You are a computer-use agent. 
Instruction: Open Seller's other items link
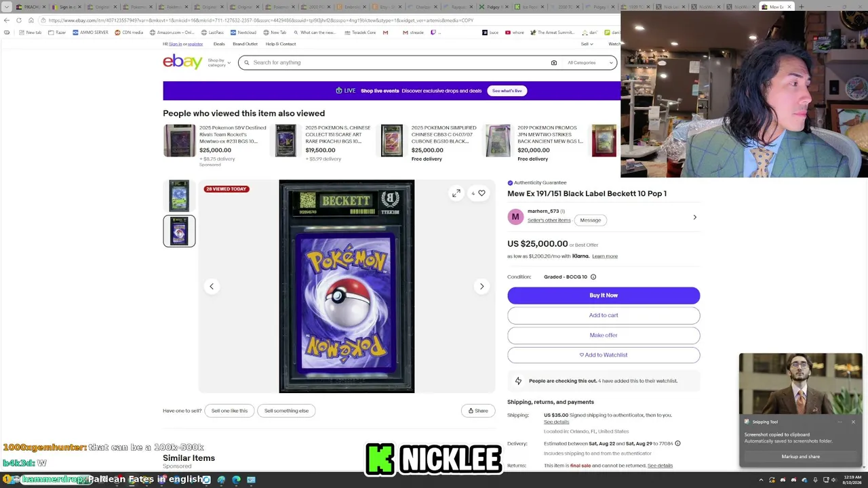tap(549, 220)
